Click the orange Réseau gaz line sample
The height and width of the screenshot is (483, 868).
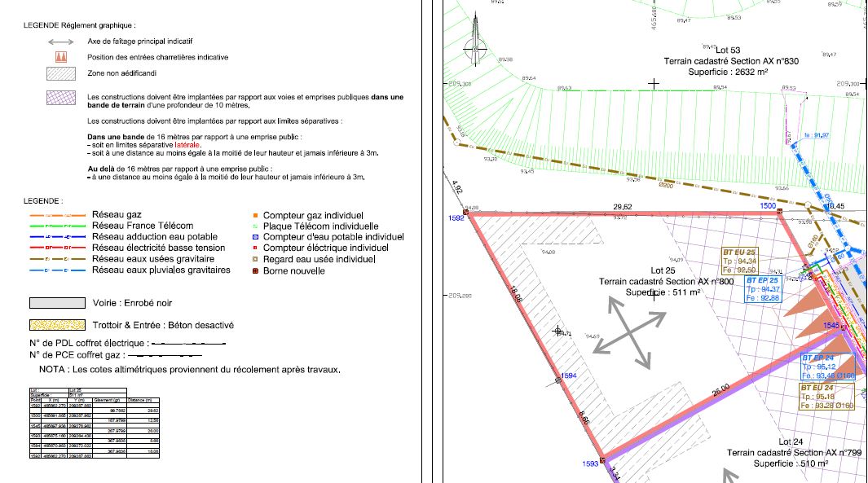(x=58, y=215)
